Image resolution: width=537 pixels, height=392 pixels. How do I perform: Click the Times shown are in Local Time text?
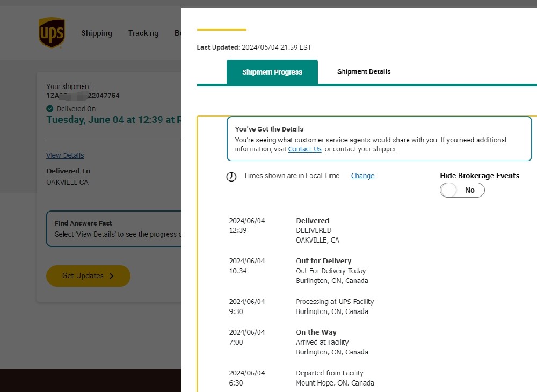292,176
